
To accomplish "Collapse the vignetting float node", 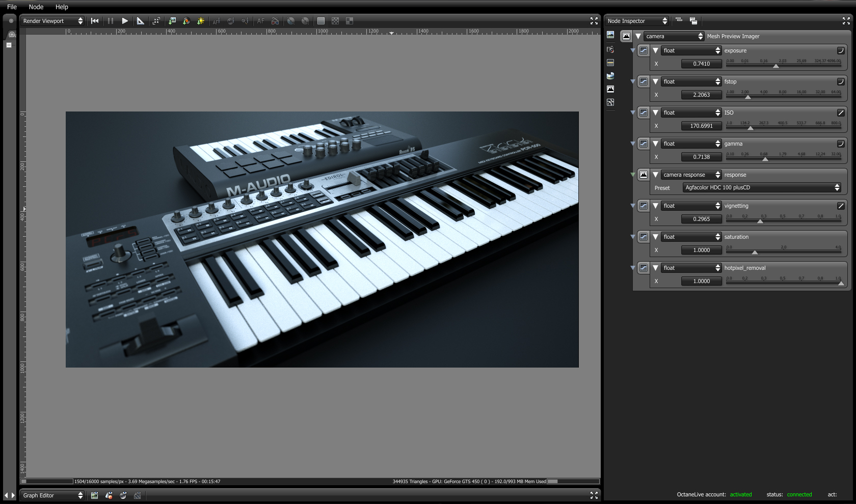I will tap(656, 206).
